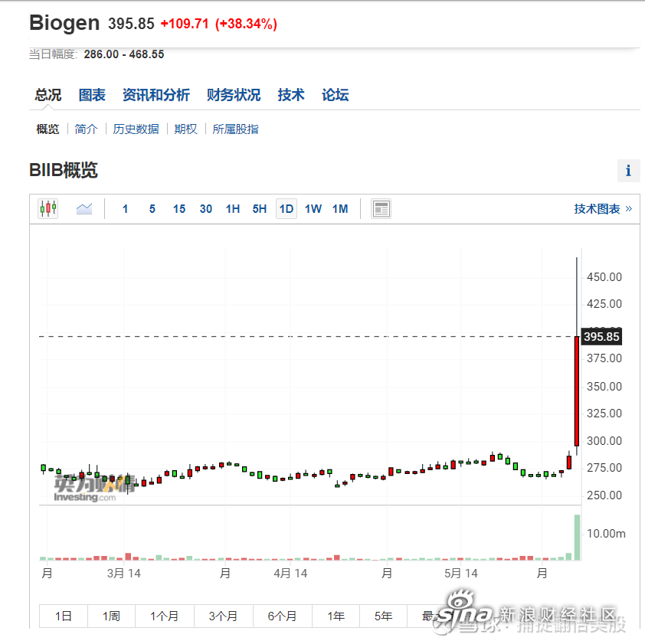Show the 1个月 time range
This screenshot has width=645, height=644.
click(164, 616)
